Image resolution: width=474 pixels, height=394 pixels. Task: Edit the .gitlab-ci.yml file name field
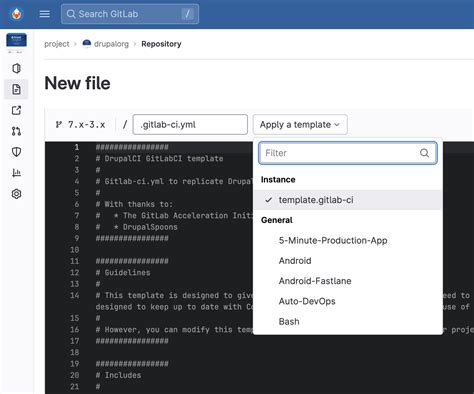[x=190, y=125]
